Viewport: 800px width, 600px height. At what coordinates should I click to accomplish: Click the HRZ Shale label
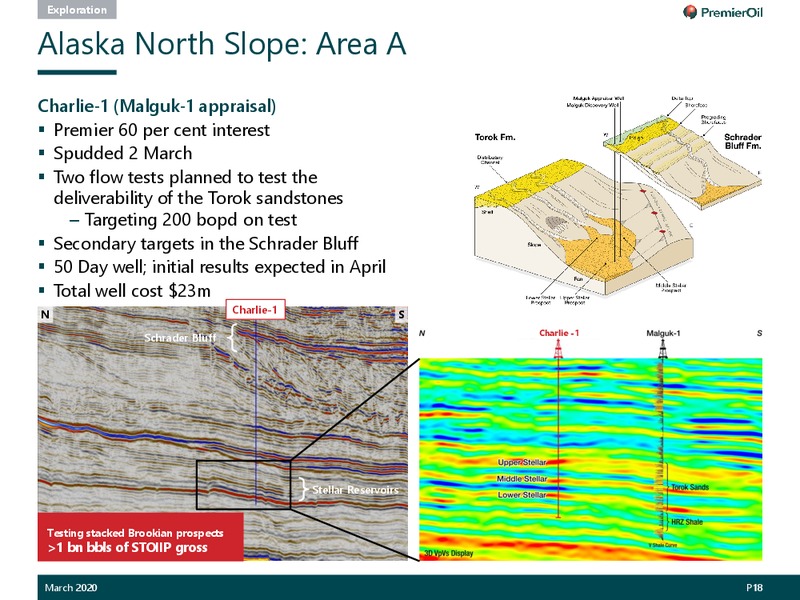tap(687, 522)
